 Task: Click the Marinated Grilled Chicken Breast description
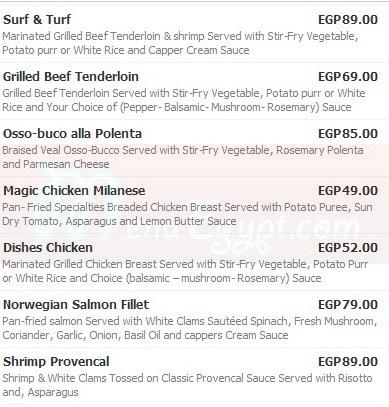185,271
